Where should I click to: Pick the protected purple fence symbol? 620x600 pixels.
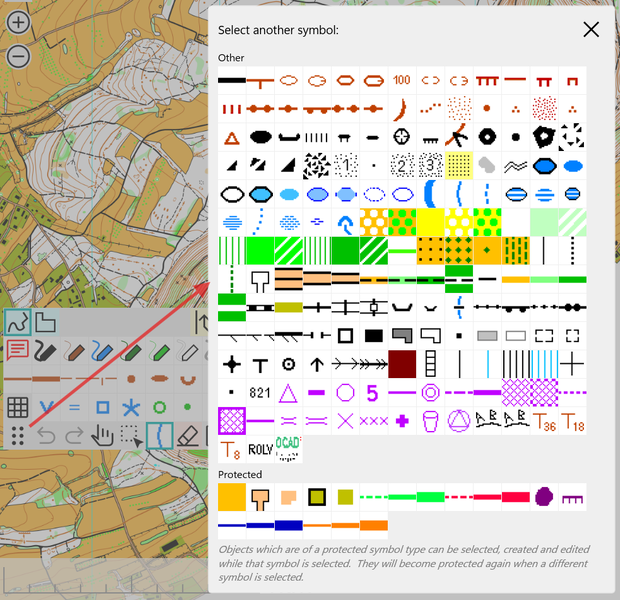click(573, 497)
